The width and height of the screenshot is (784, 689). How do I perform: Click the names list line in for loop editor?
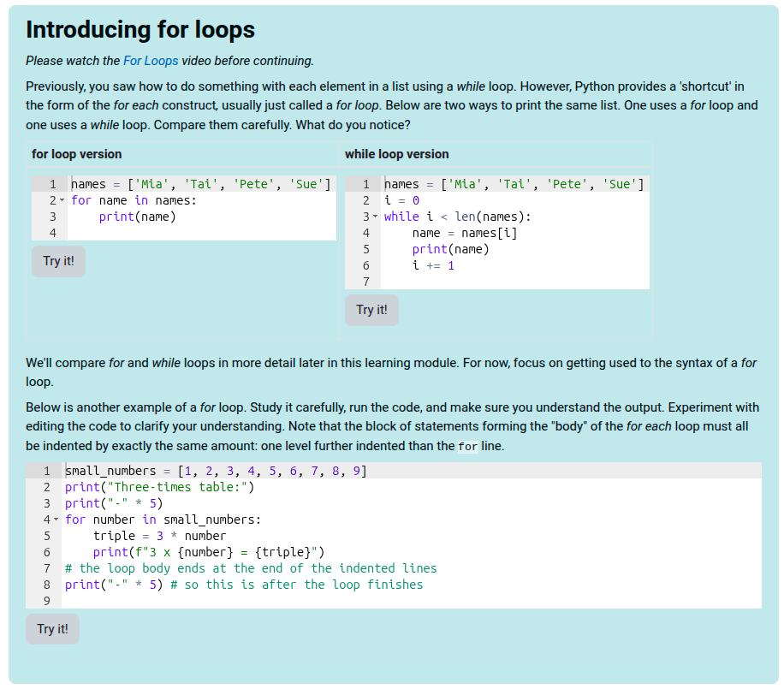(200, 184)
